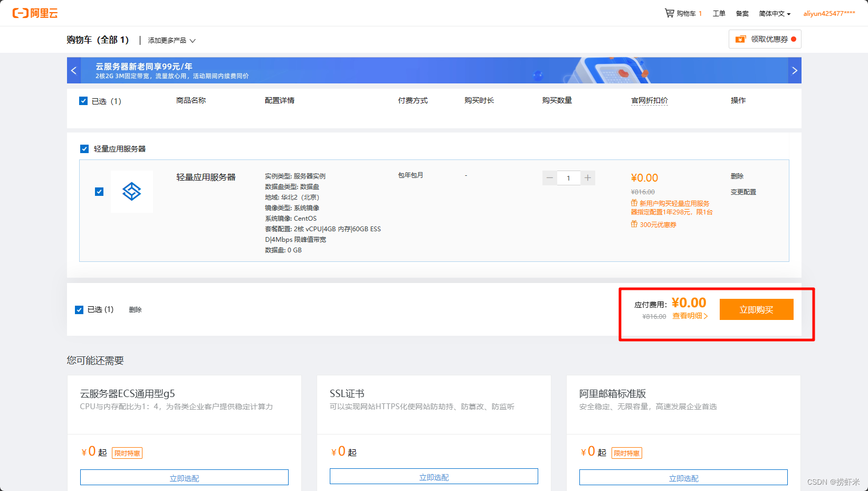The image size is (868, 491).
Task: Click 限时特惠 tag on ECS card
Action: (x=127, y=453)
